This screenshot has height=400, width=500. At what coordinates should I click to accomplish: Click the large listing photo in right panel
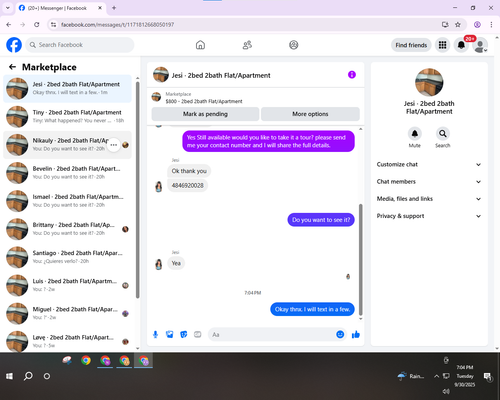click(429, 82)
